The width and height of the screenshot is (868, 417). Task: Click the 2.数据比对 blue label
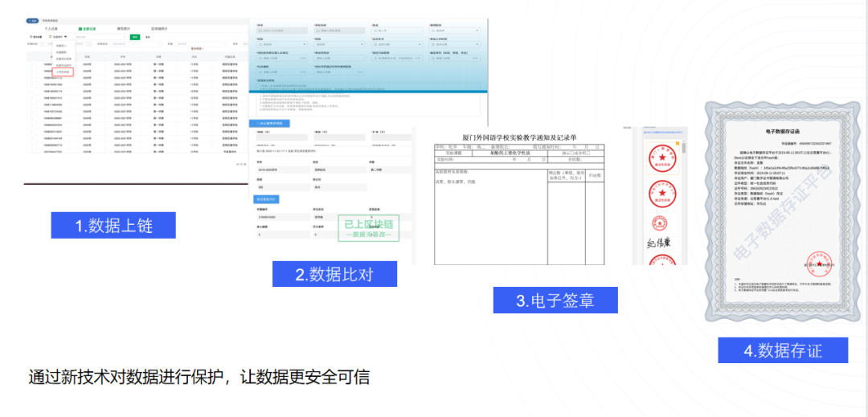click(x=334, y=273)
